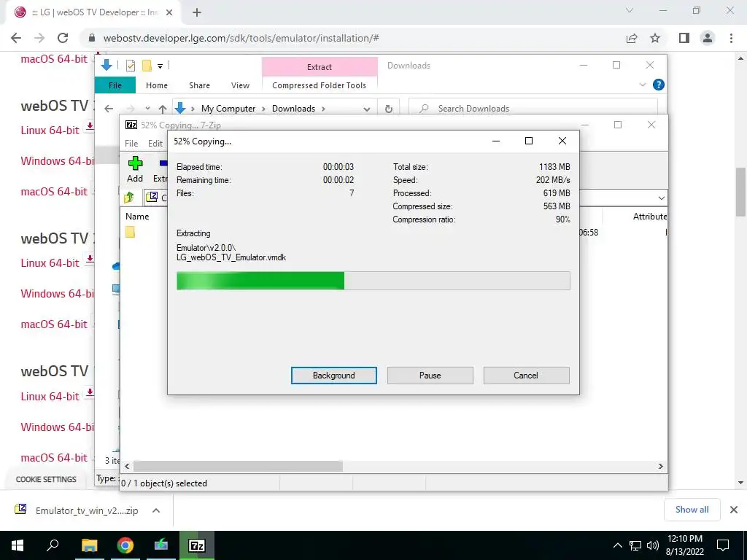The height and width of the screenshot is (560, 747).
Task: Open Chrome three-dot menu
Action: [x=731, y=38]
